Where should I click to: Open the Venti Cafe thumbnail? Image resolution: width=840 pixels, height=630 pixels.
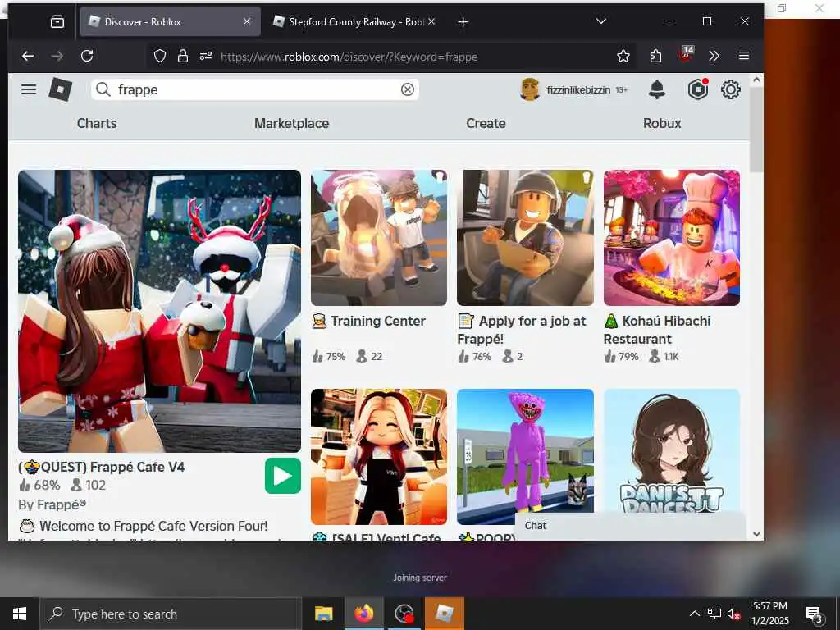point(379,457)
